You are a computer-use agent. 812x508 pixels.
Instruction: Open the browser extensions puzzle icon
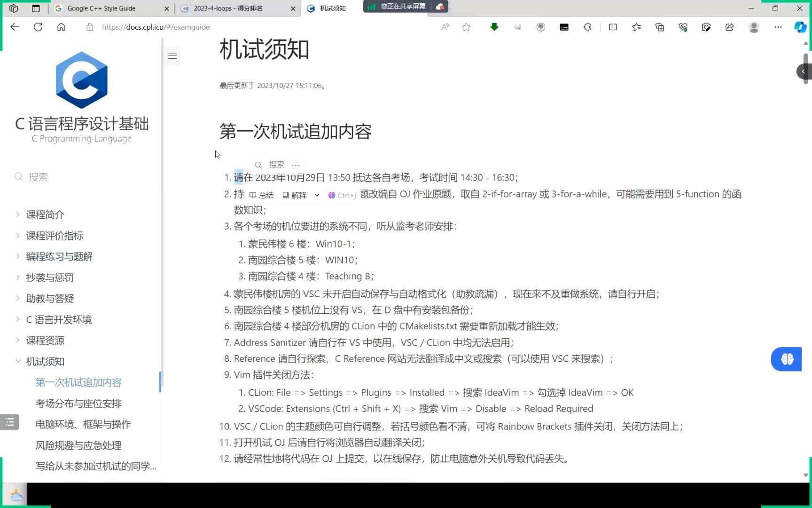pos(587,27)
